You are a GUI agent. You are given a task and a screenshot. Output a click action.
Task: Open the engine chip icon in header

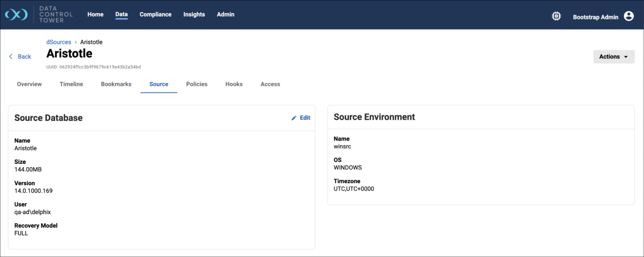point(556,16)
